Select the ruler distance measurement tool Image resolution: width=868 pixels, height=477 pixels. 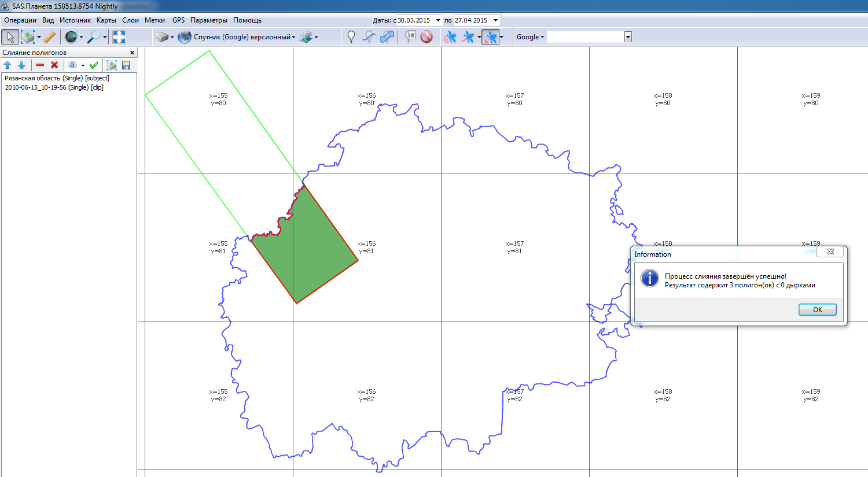50,37
